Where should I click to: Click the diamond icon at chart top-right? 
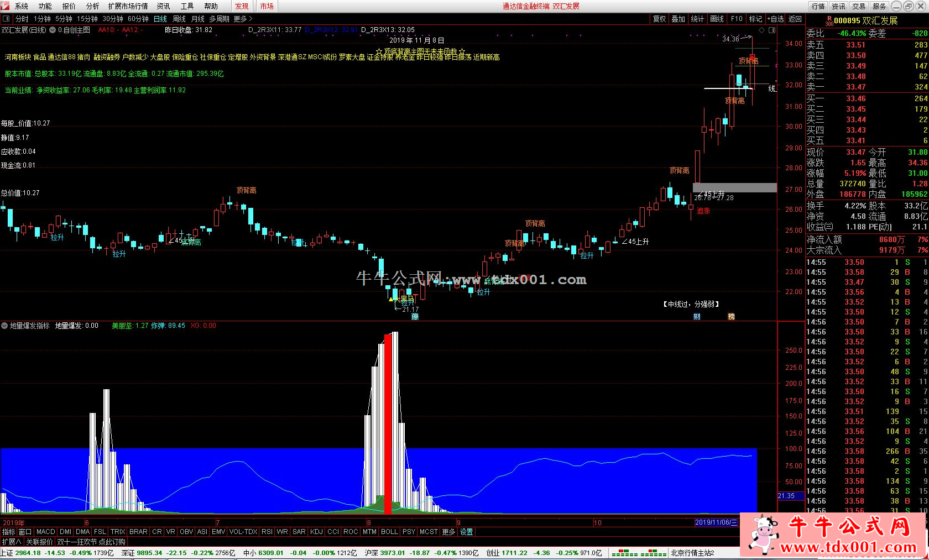pos(761,30)
